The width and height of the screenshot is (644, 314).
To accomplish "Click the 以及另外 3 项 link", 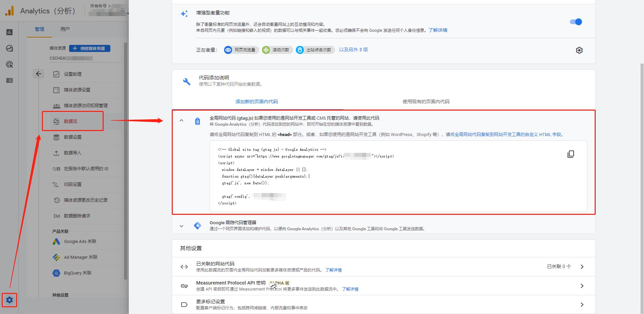I will tap(353, 50).
